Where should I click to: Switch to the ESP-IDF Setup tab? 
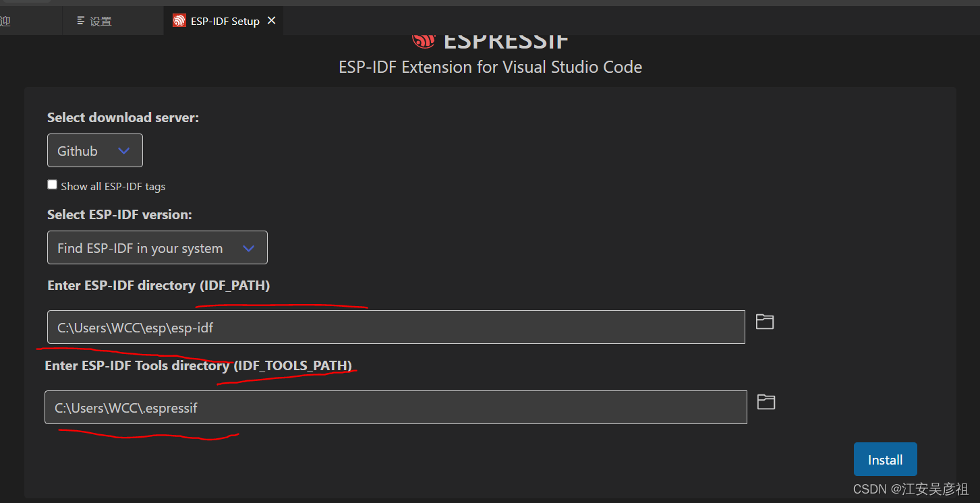point(223,21)
